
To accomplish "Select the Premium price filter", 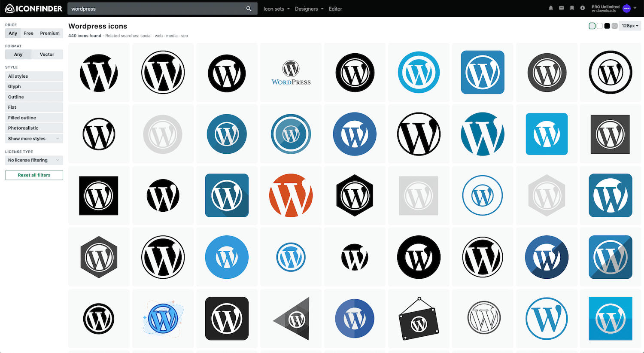I will click(50, 33).
